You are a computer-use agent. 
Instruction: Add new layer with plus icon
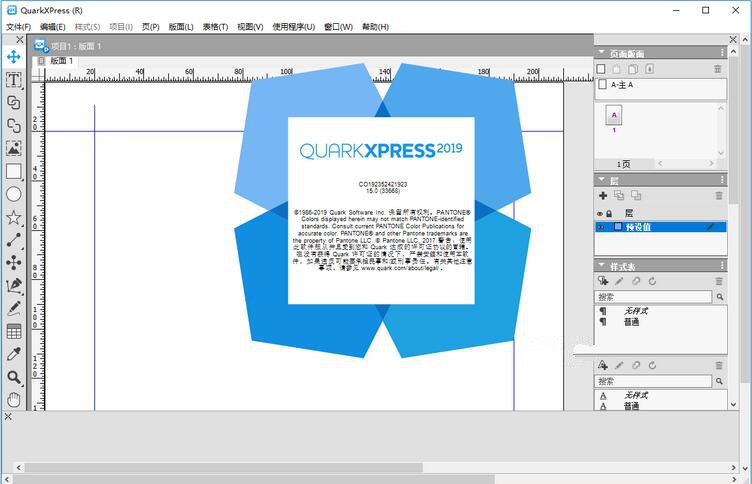tap(603, 195)
